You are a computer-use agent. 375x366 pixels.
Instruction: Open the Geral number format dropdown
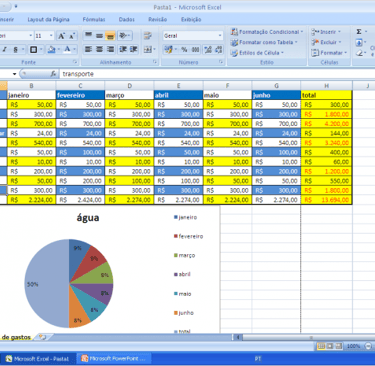220,36
